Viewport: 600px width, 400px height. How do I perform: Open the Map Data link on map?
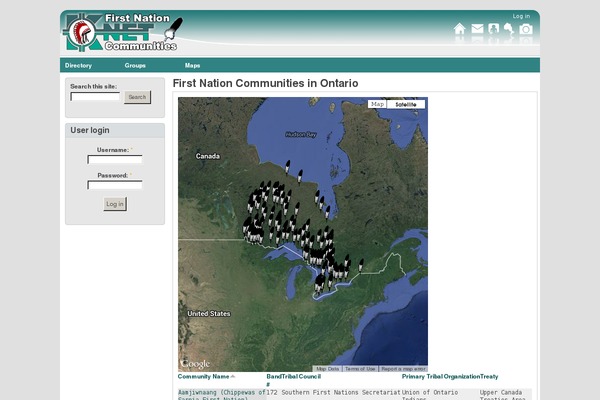point(328,369)
